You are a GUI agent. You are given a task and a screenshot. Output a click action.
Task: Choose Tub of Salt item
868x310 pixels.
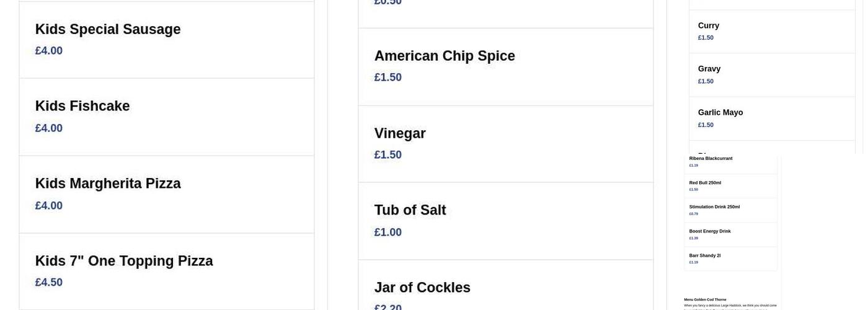[410, 211]
